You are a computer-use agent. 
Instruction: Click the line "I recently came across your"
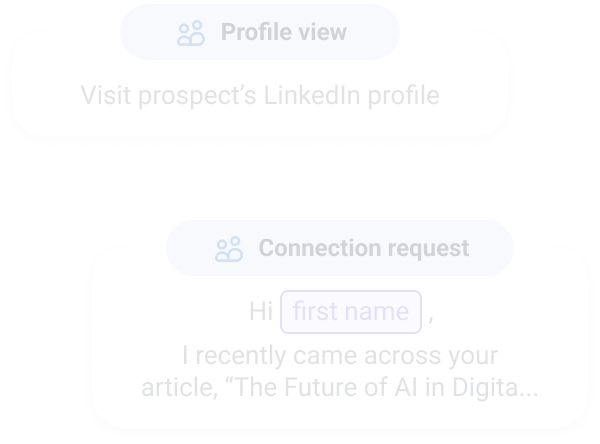[339, 356]
